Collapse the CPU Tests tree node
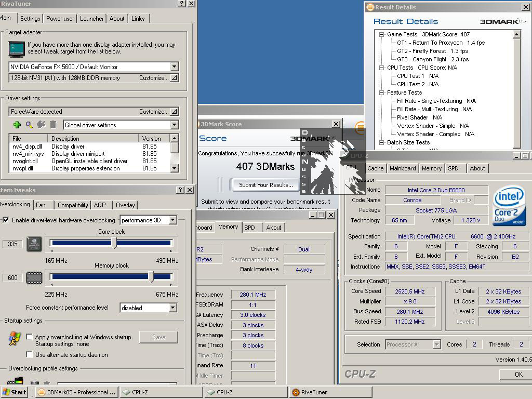Viewport: 532px width, 399px height. [382, 68]
